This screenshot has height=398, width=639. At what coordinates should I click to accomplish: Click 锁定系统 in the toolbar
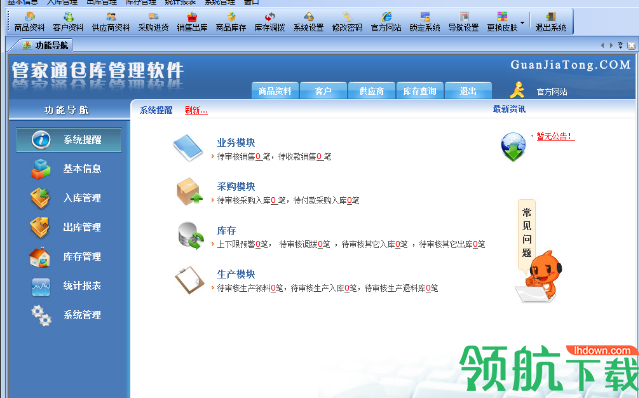point(425,22)
